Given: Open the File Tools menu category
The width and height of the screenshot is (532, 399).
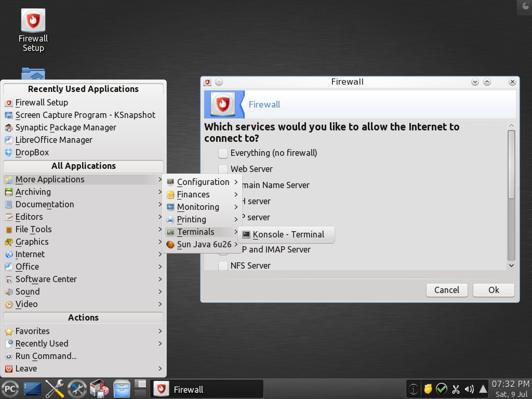Looking at the screenshot, I should point(84,229).
